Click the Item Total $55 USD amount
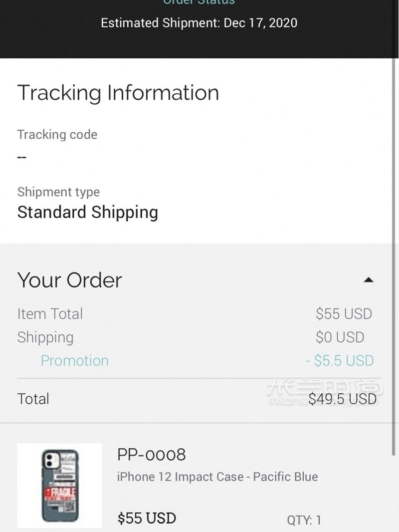399x532 pixels. coord(344,314)
